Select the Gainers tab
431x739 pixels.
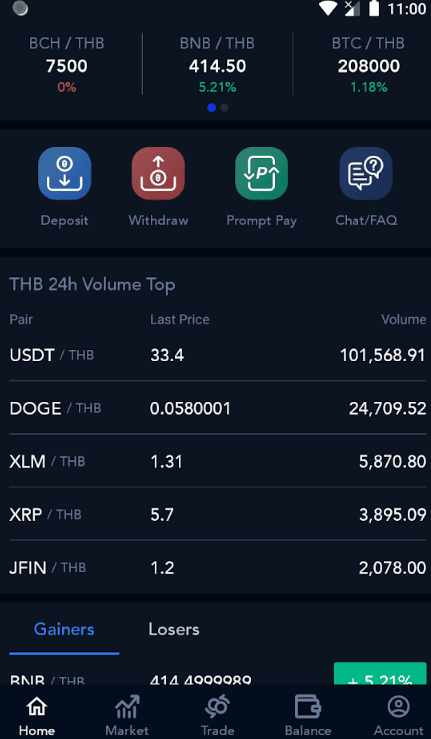pos(64,629)
